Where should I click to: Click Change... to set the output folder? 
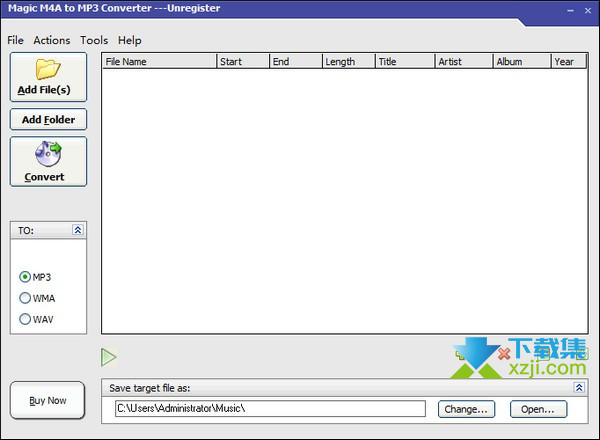click(x=466, y=409)
